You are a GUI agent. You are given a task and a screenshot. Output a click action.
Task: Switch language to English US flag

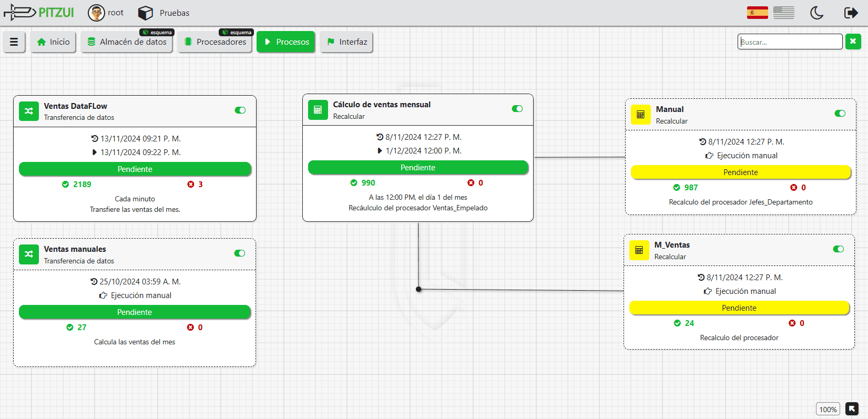[x=784, y=13]
